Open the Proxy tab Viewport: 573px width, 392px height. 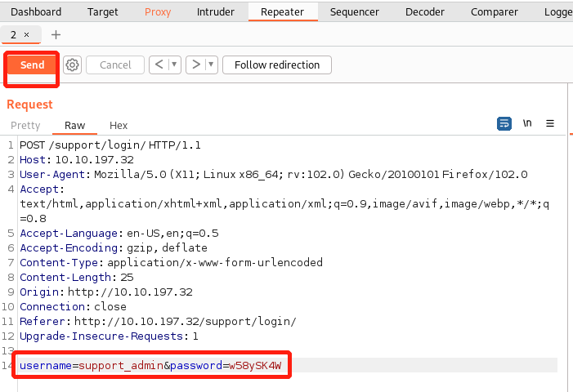coord(158,12)
